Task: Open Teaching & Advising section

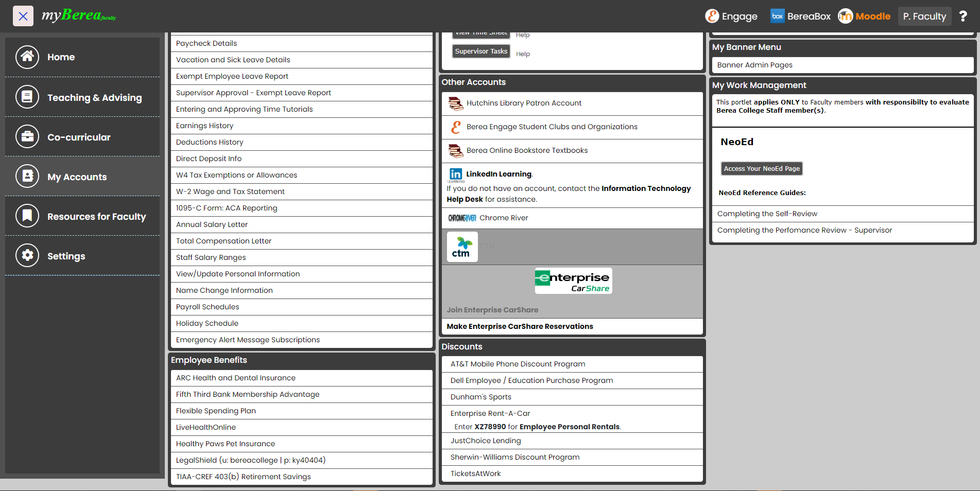Action: [94, 97]
